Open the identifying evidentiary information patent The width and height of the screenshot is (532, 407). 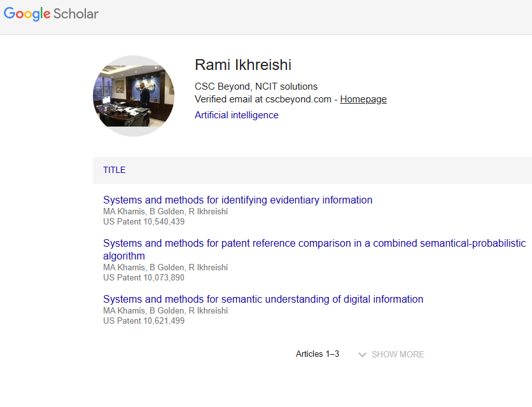coord(237,200)
